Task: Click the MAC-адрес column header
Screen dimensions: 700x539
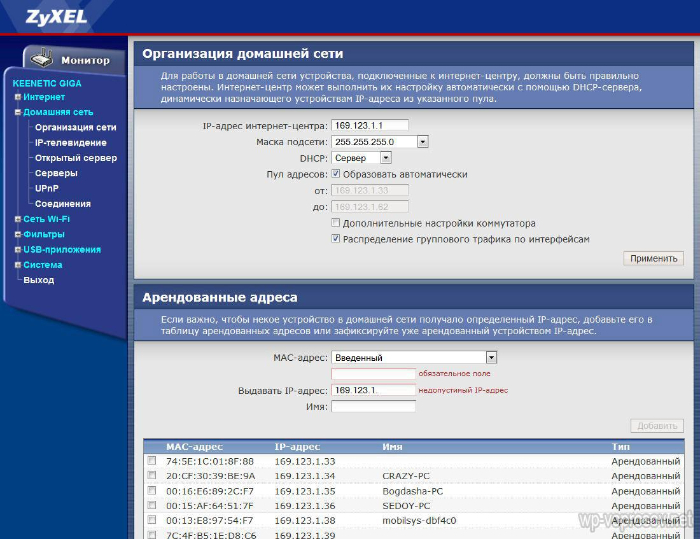Action: [194, 447]
